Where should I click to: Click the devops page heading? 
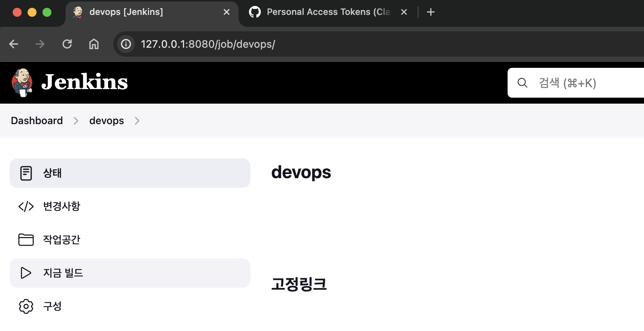301,172
